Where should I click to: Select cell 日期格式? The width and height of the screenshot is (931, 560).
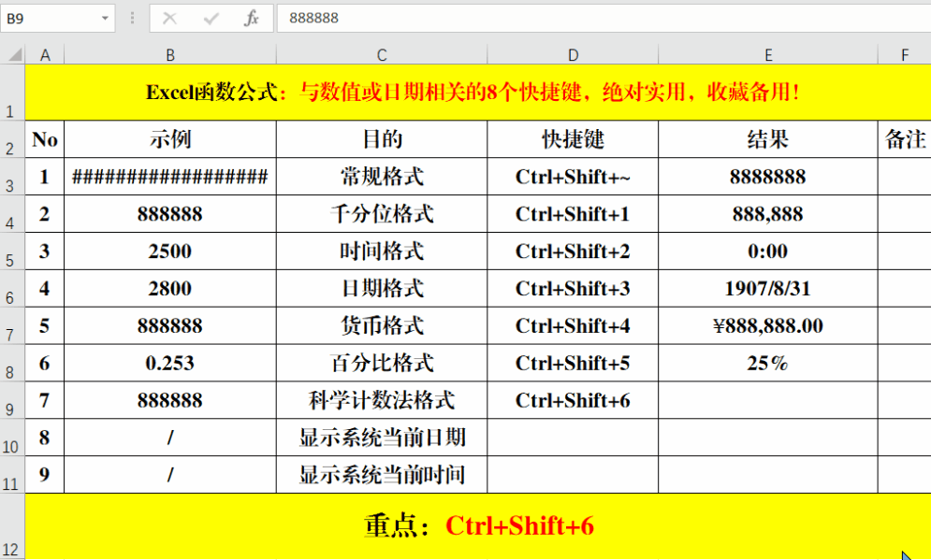pyautogui.click(x=382, y=288)
